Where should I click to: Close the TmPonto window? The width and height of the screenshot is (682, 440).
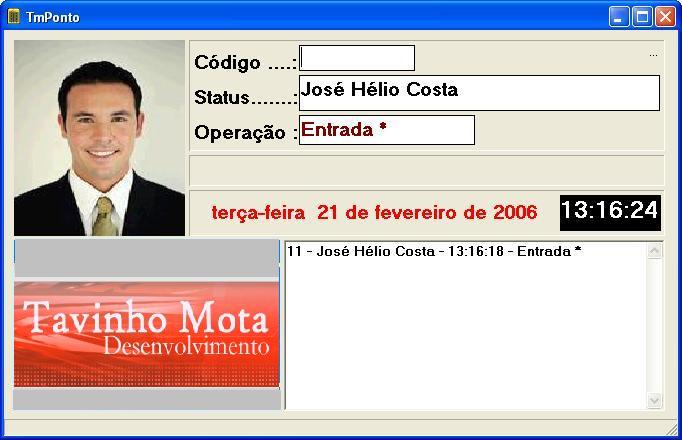pyautogui.click(x=665, y=17)
